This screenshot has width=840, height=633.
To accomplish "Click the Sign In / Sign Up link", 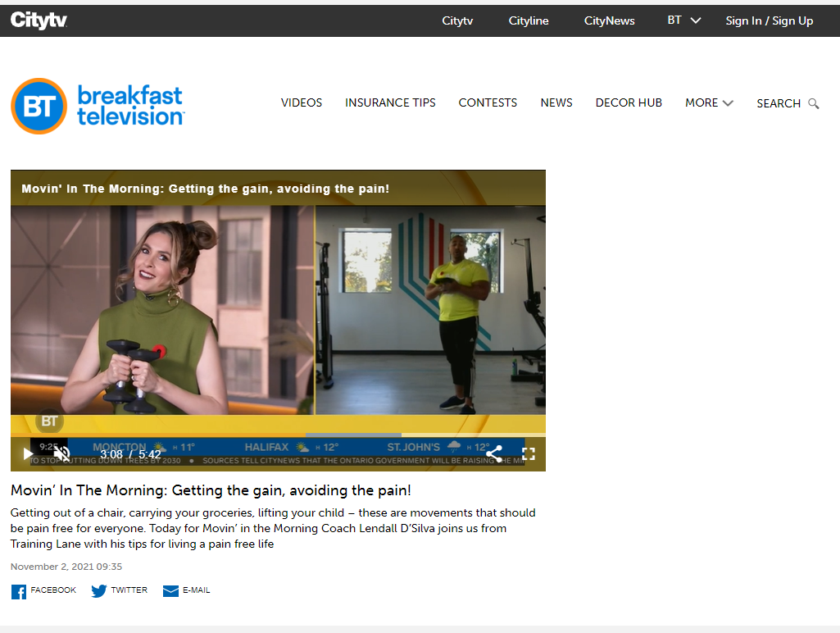I will click(769, 20).
